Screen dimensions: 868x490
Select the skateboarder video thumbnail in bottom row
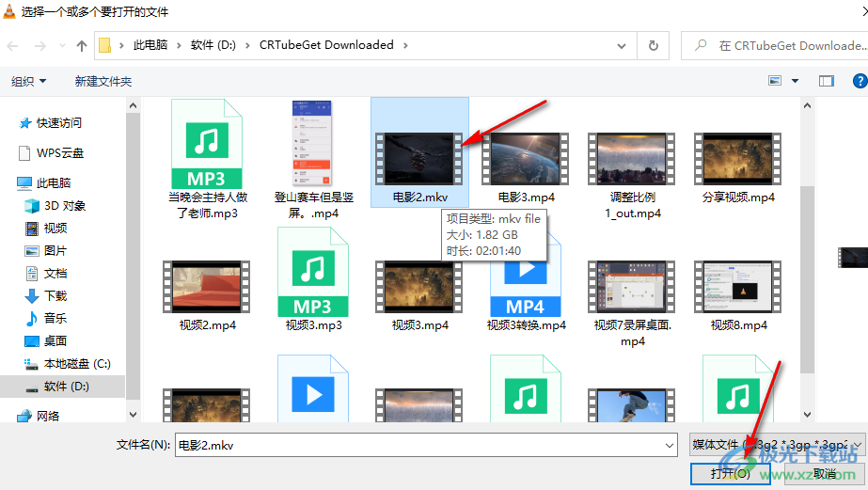632,405
